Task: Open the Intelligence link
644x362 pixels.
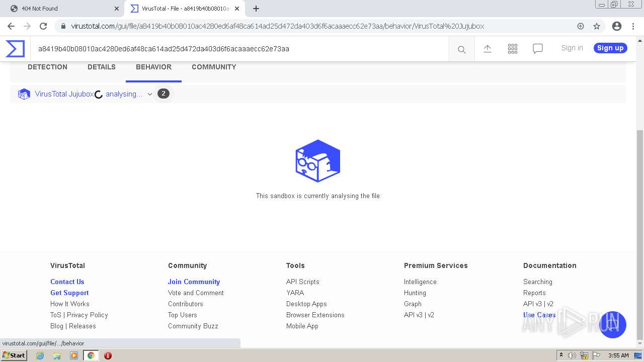Action: pyautogui.click(x=420, y=282)
